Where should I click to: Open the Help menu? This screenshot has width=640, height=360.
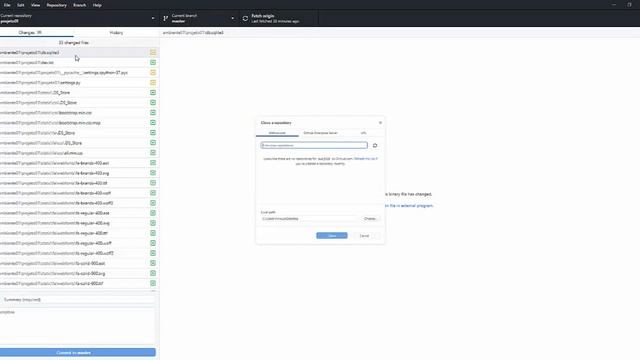[97, 5]
